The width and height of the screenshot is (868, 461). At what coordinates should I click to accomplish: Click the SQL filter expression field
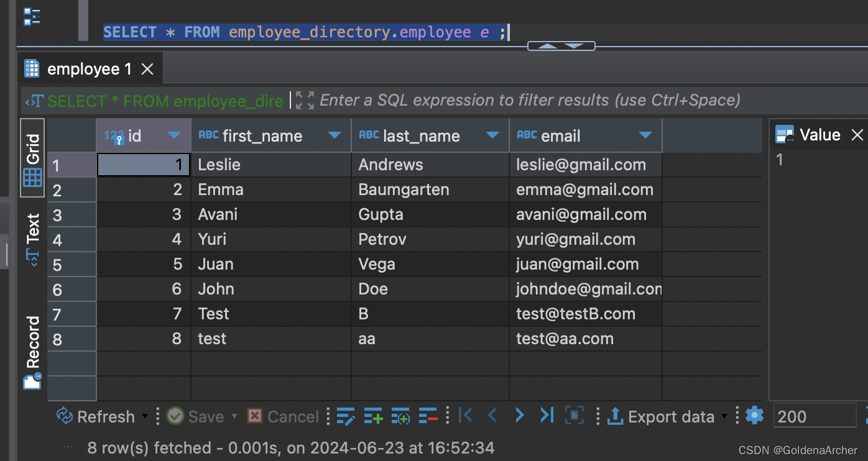pyautogui.click(x=530, y=100)
